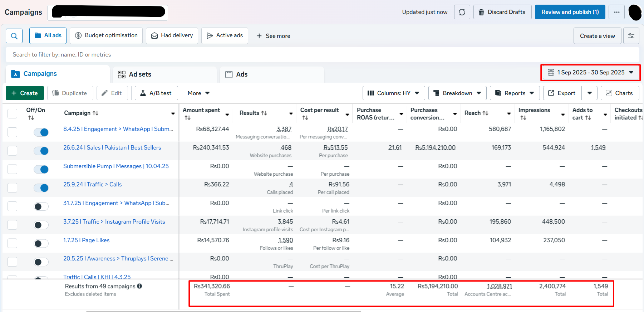This screenshot has width=644, height=312.
Task: Apply the Had delivery filter
Action: click(x=172, y=36)
